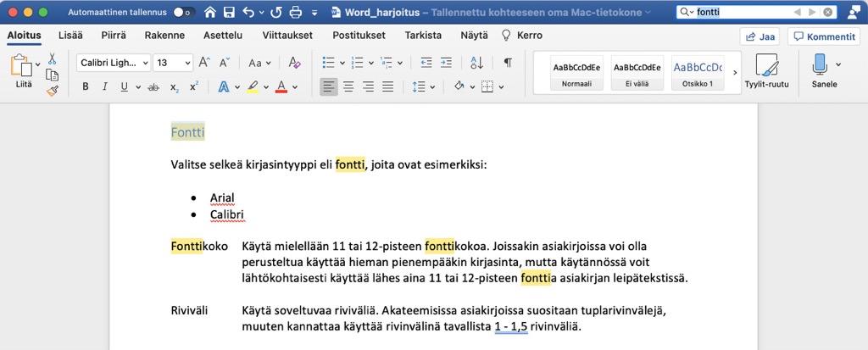Image resolution: width=868 pixels, height=350 pixels.
Task: Apply yellow text highlight color
Action: click(x=253, y=87)
